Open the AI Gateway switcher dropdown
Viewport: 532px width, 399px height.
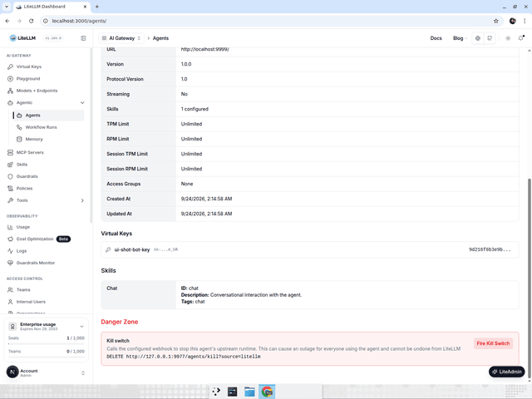(x=121, y=38)
